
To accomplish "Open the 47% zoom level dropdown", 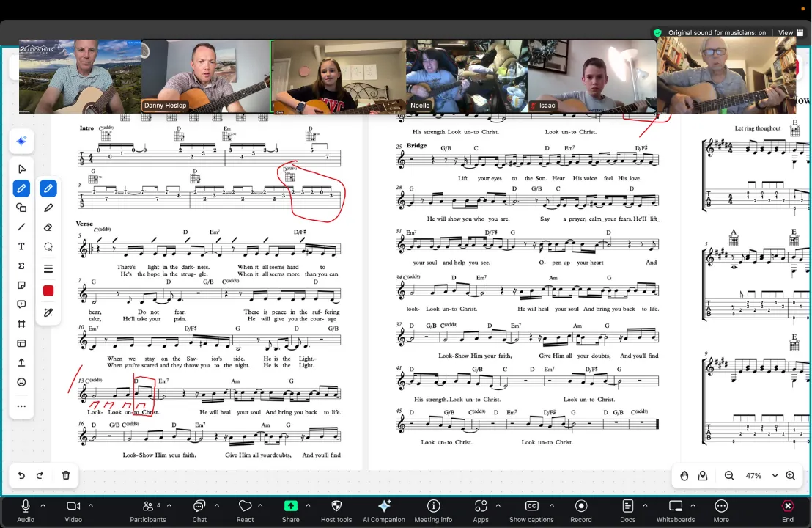I will (775, 476).
